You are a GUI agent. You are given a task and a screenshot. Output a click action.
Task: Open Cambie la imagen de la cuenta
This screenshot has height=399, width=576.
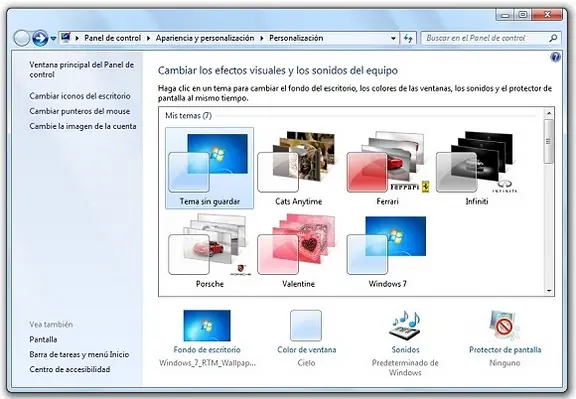point(83,126)
